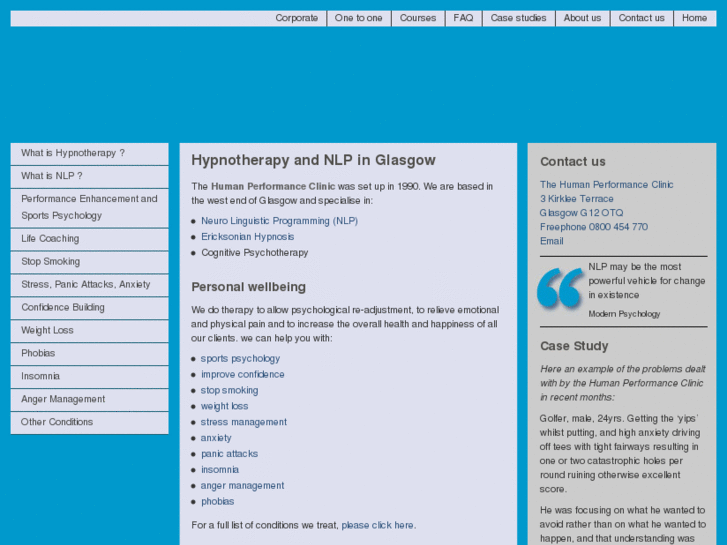Open What is NLP ? sidebar link
This screenshot has width=727, height=545.
89,176
